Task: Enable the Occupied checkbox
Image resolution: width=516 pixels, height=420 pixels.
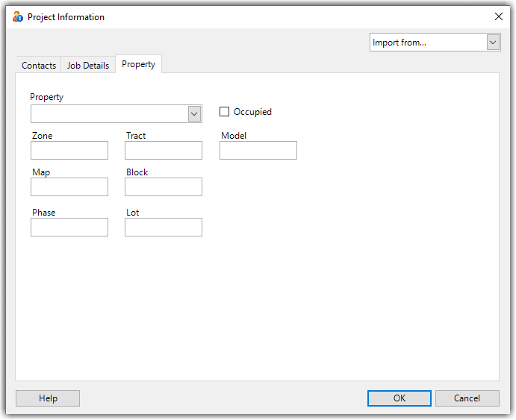Action: pos(224,112)
